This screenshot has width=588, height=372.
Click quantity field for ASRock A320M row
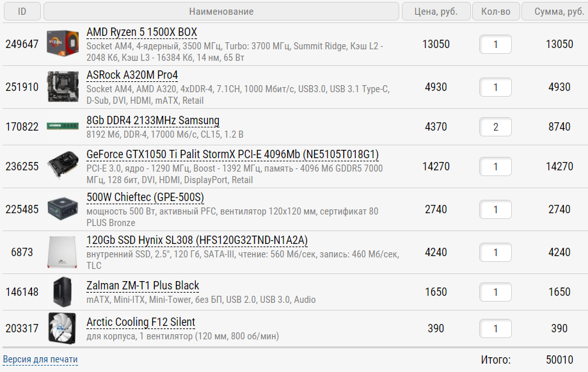coord(495,87)
